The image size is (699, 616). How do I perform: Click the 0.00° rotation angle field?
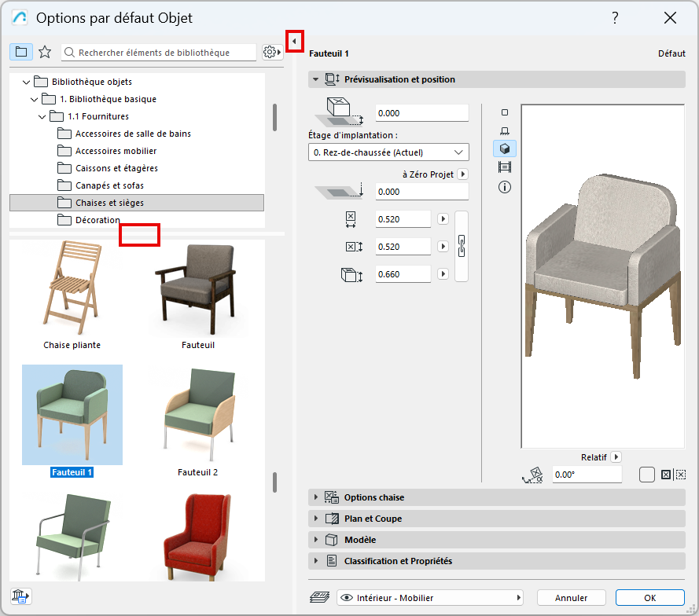click(587, 475)
